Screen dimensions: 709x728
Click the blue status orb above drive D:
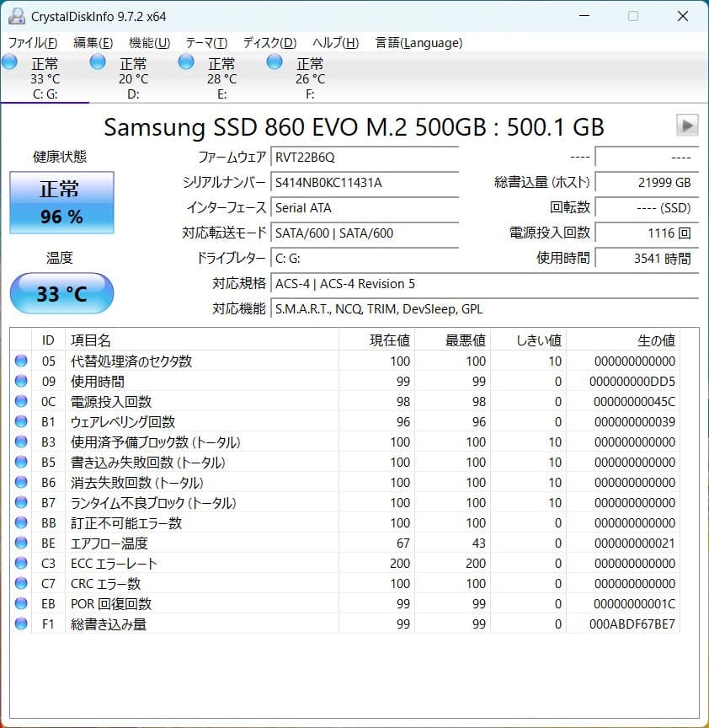[x=97, y=62]
